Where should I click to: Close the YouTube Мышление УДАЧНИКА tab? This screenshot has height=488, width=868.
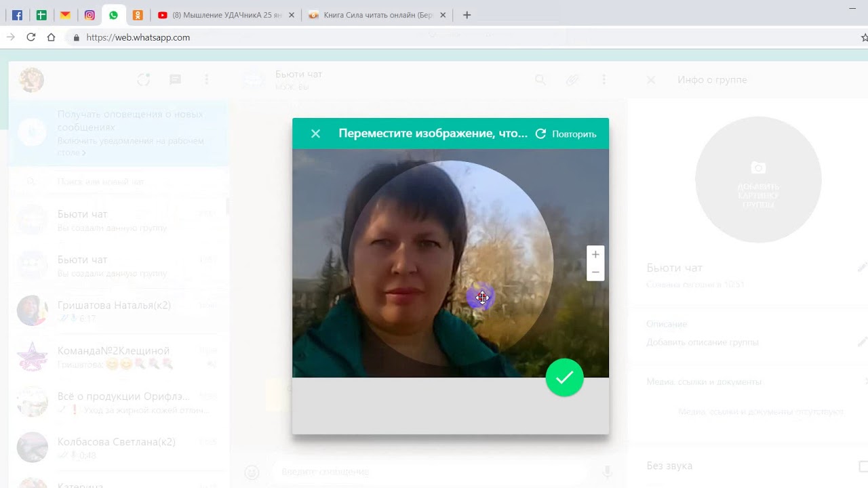(292, 15)
